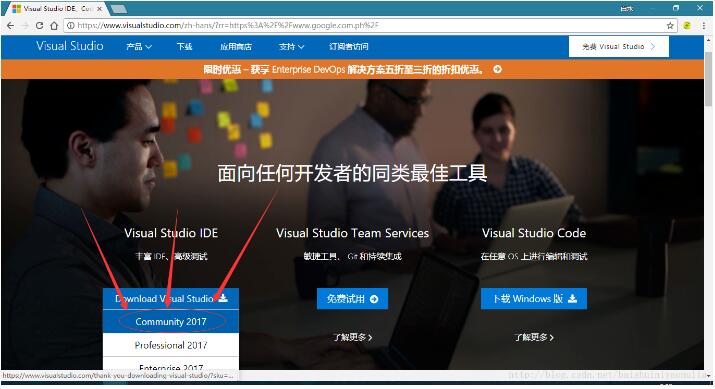
Task: Click the URL address bar field
Action: pyautogui.click(x=369, y=26)
